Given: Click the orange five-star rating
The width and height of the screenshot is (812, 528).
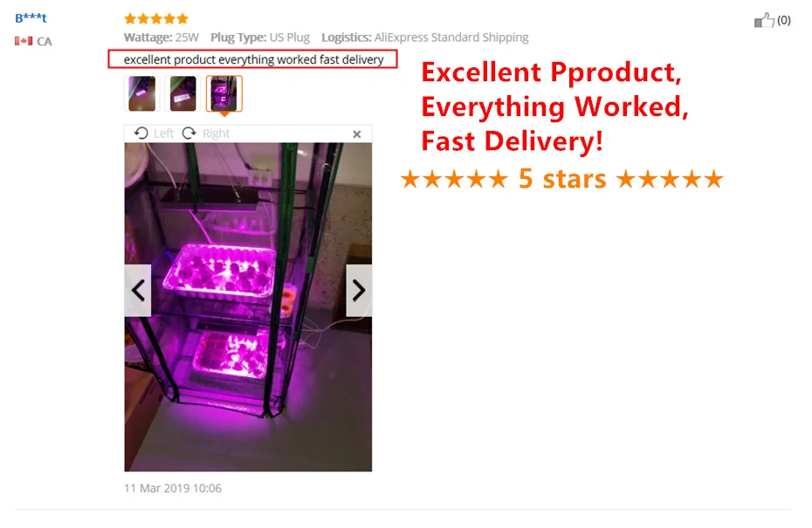Looking at the screenshot, I should [156, 19].
